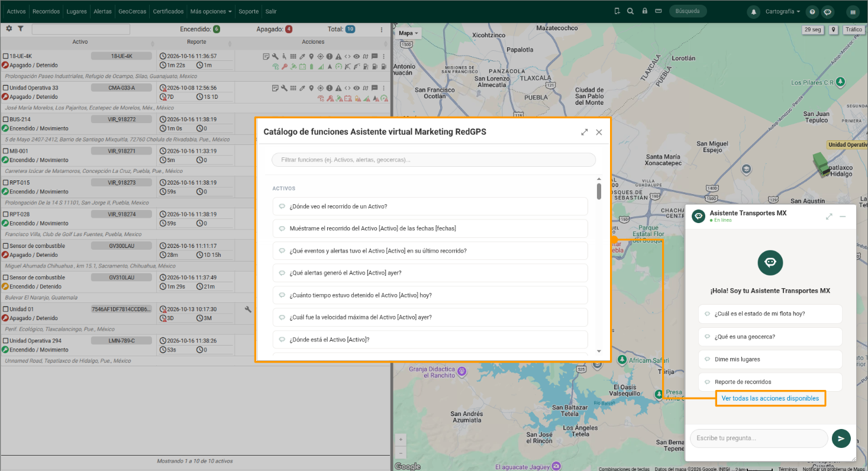Choose ¿Dónde está el Activo [Activo]? function
Viewport: 868px width, 471px height.
coord(430,340)
